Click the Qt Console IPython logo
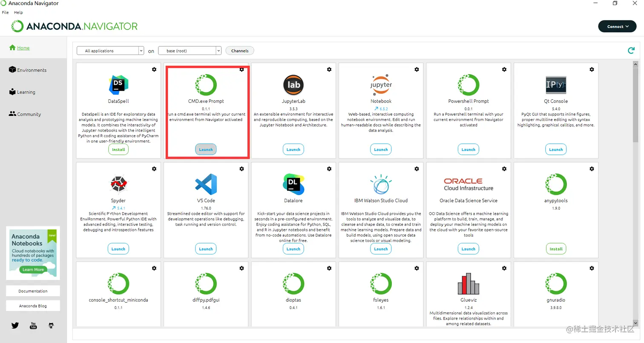644x343 pixels. (556, 85)
